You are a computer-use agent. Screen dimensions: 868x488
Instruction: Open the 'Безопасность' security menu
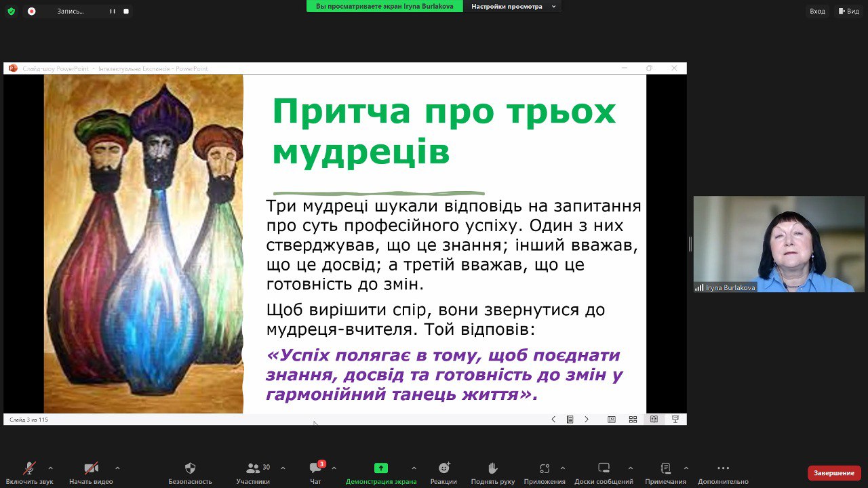[191, 473]
